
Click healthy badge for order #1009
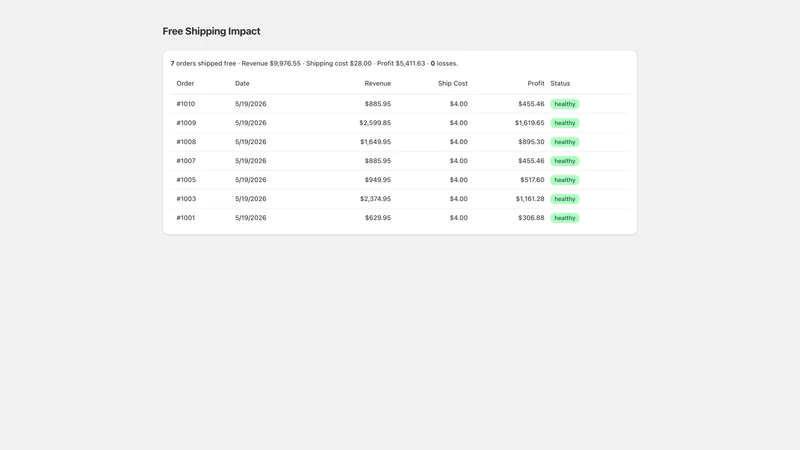pyautogui.click(x=565, y=123)
